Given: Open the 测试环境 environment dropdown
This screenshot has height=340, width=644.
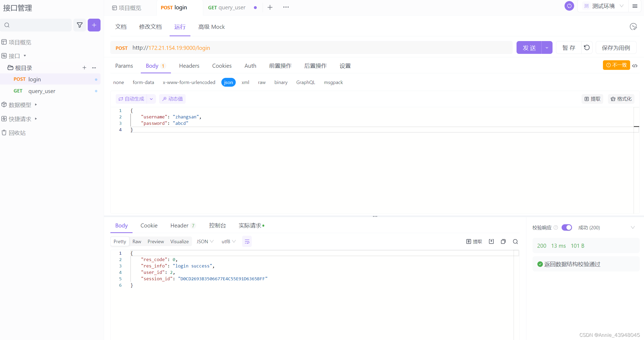Looking at the screenshot, I should pyautogui.click(x=603, y=6).
